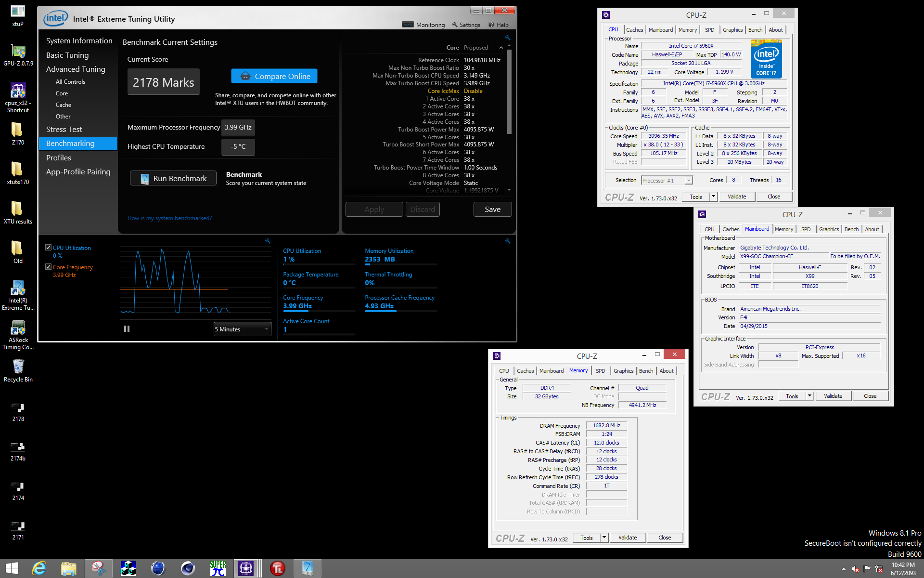Open Internet Explorer from taskbar
Viewport: 924px width, 578px height.
39,568
